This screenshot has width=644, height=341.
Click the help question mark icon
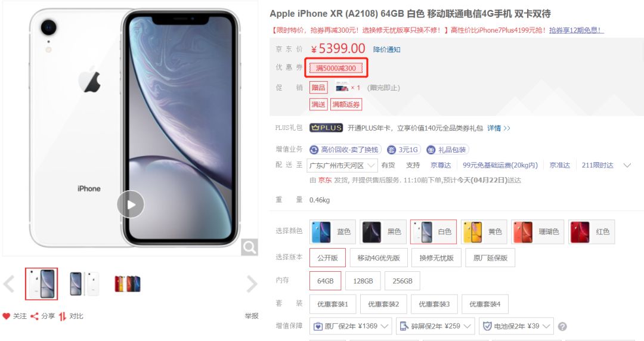(x=563, y=327)
